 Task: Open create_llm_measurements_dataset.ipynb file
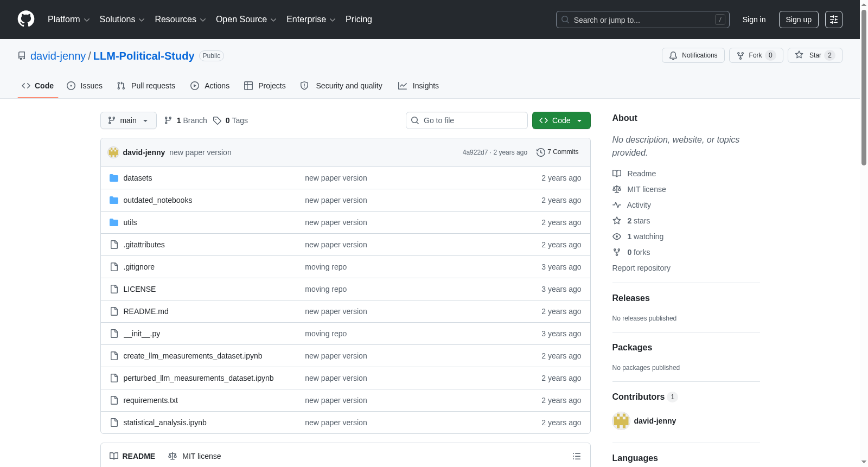[x=193, y=356]
